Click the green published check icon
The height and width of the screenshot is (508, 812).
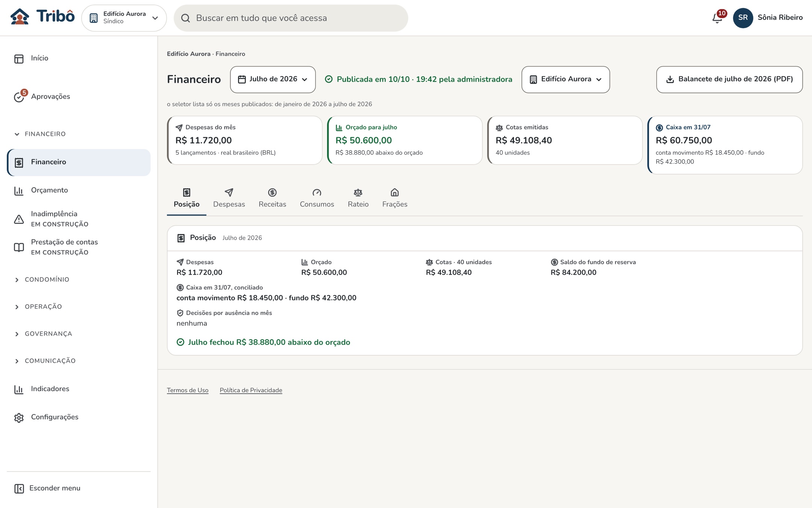point(329,79)
